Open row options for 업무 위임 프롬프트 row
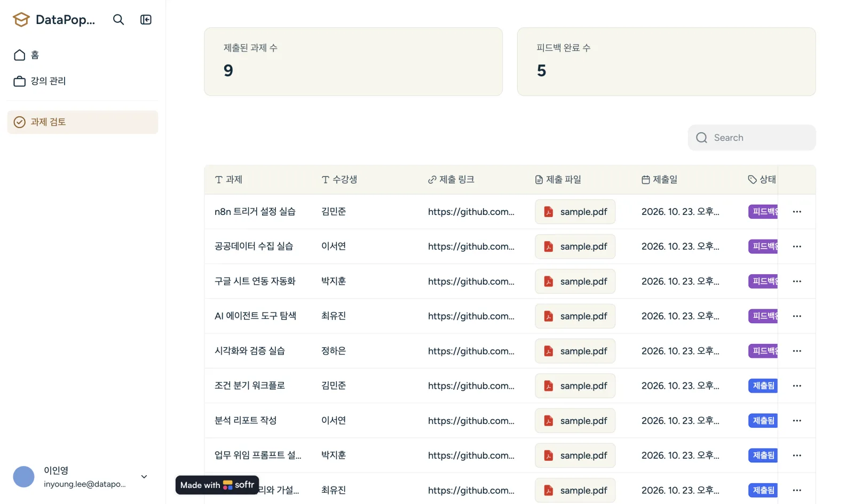This screenshot has height=504, width=854. tap(797, 455)
